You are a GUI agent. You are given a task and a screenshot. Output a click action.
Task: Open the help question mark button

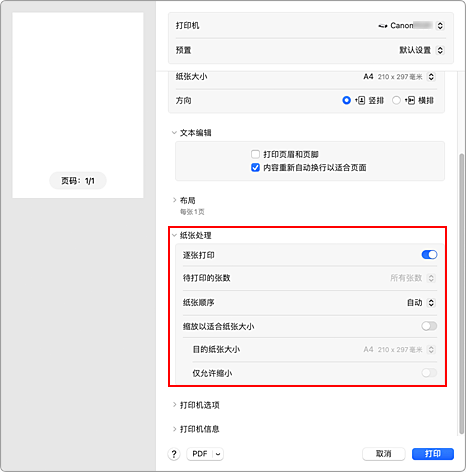click(x=174, y=454)
